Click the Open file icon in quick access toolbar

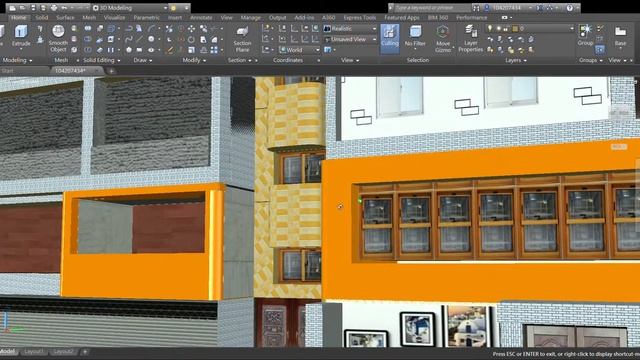click(23, 8)
